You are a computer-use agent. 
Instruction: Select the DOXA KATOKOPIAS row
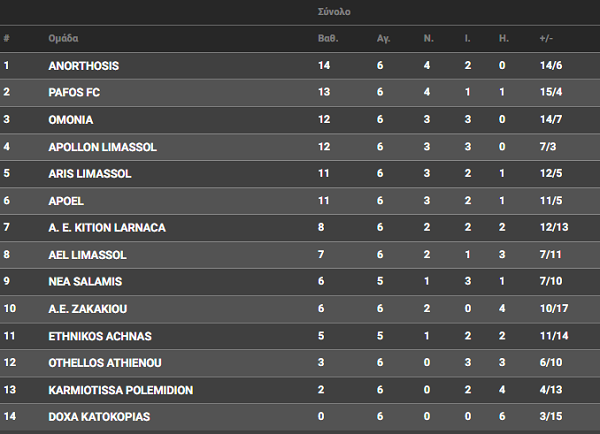300,417
